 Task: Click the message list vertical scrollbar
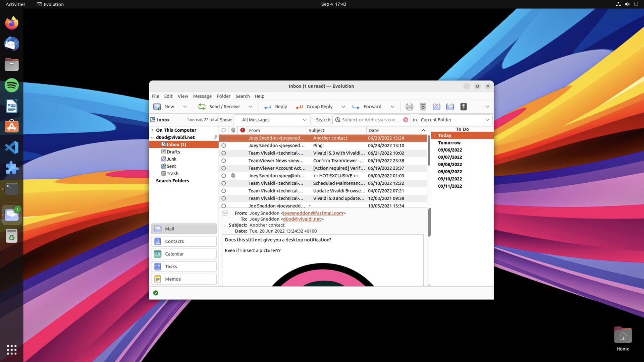click(429, 151)
